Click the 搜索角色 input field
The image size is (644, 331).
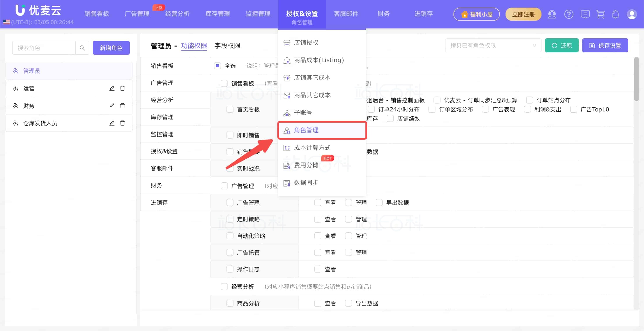click(x=44, y=48)
